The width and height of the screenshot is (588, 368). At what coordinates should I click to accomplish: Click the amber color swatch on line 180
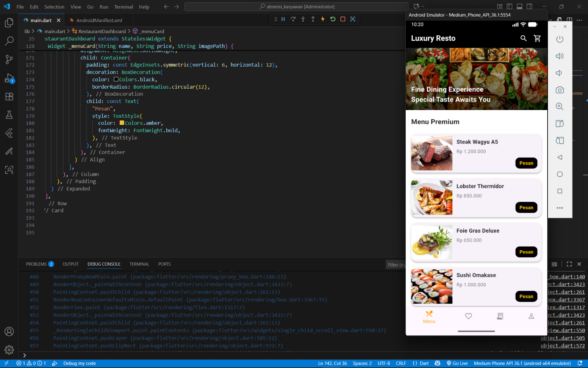pos(122,123)
